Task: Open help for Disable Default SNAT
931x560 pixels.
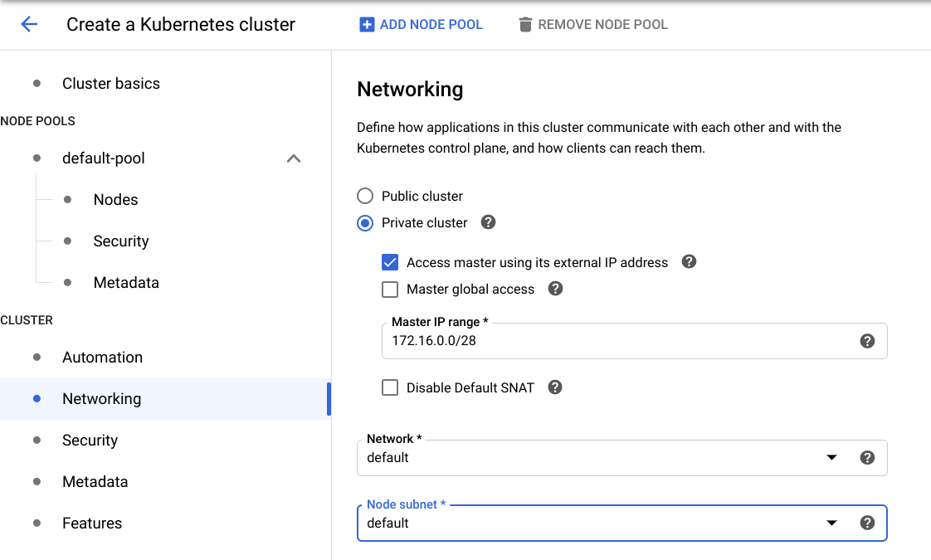Action: tap(555, 387)
